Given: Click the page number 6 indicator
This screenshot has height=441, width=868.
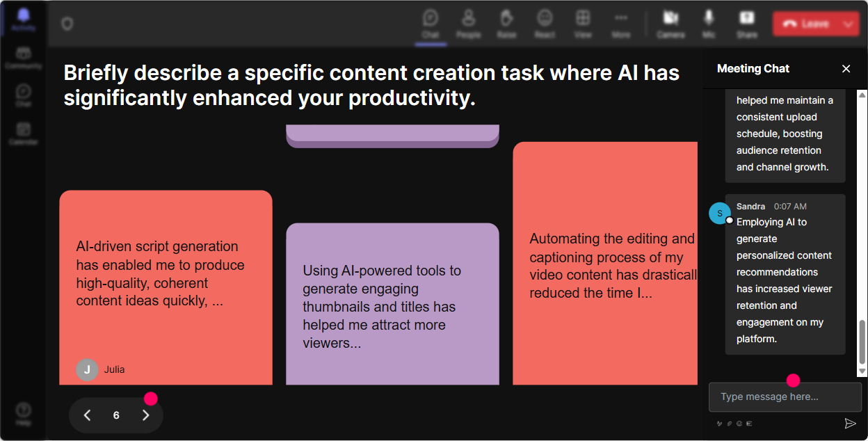Looking at the screenshot, I should click(x=116, y=415).
